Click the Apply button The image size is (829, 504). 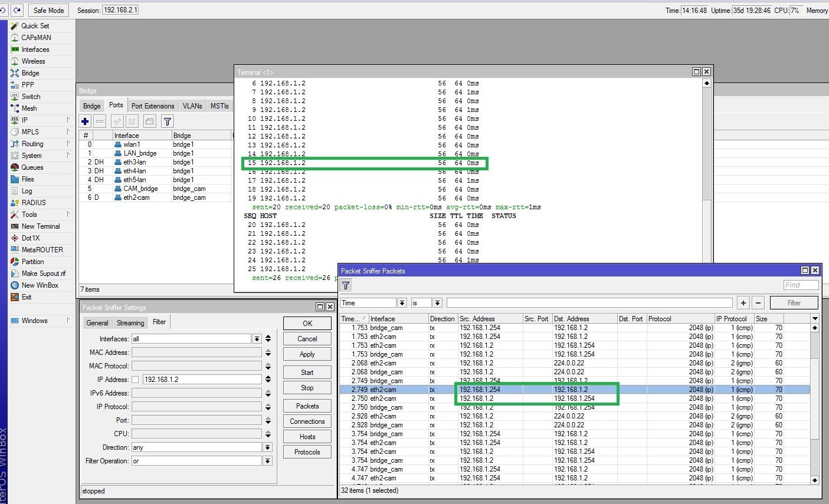click(x=307, y=354)
